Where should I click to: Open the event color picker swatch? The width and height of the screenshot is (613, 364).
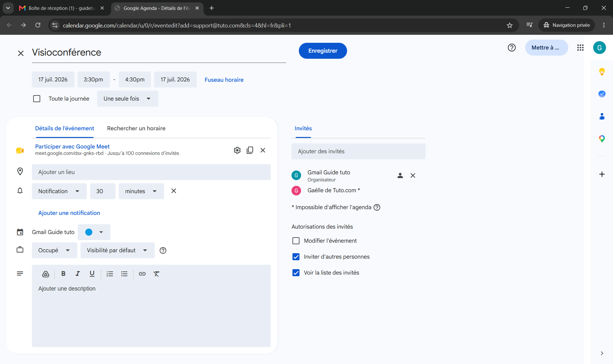(94, 232)
